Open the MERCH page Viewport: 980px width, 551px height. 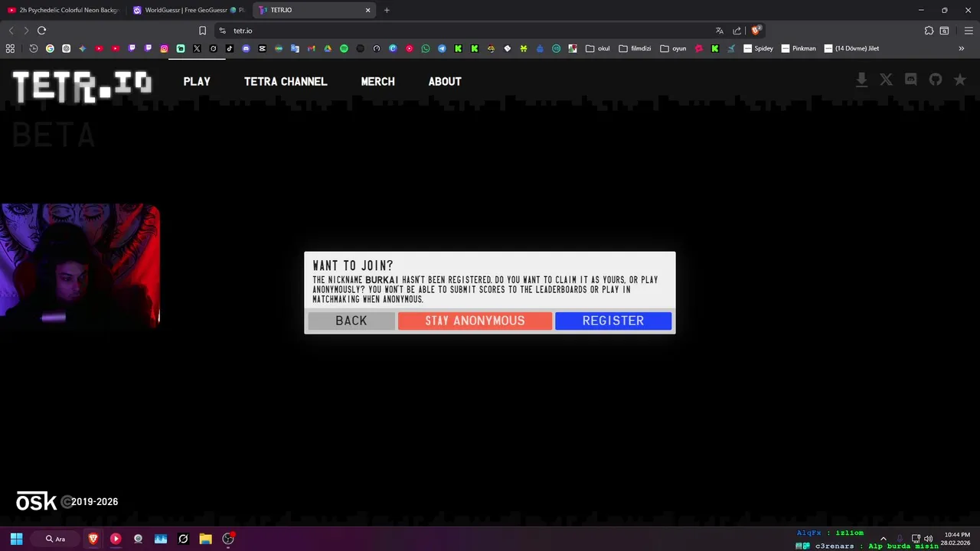pos(378,81)
